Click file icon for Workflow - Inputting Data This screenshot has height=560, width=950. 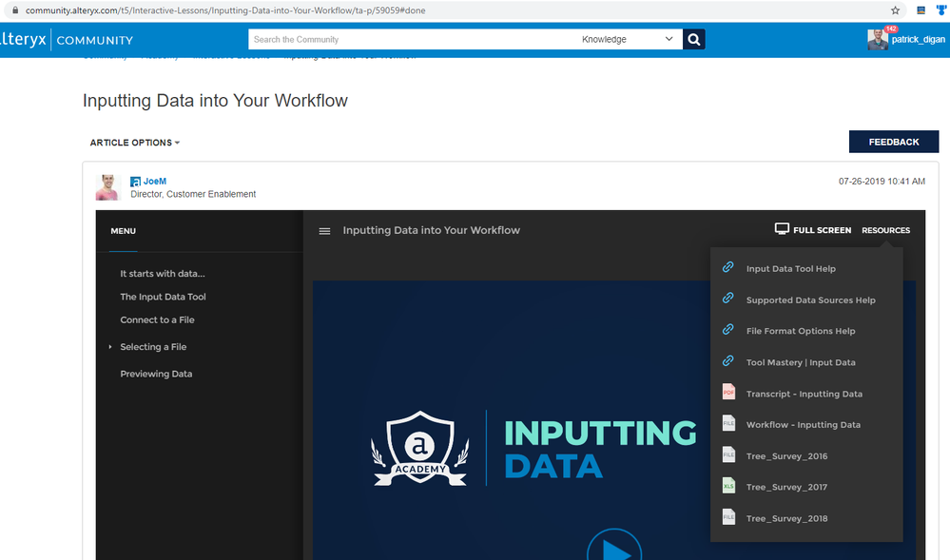[728, 423]
